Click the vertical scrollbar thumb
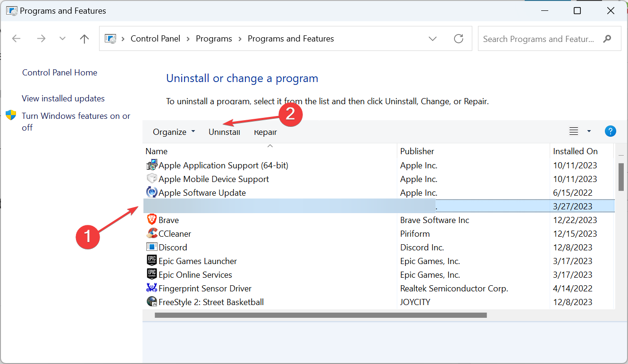 click(x=621, y=177)
